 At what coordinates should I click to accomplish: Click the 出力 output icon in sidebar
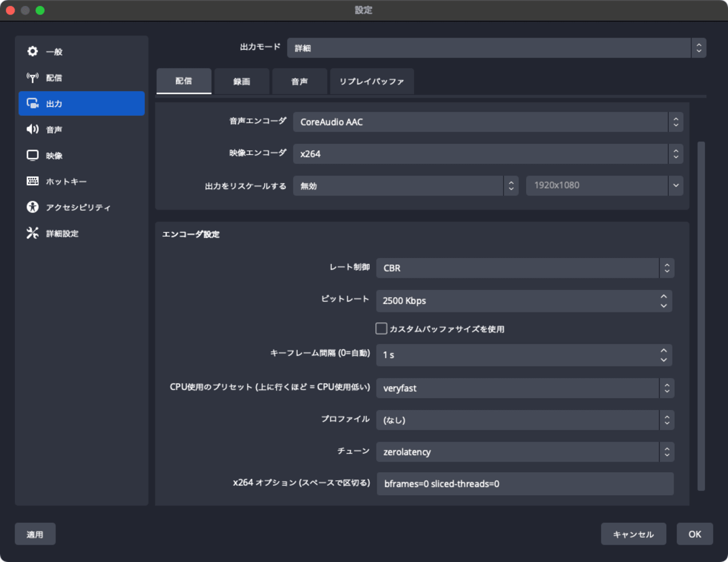tap(32, 104)
